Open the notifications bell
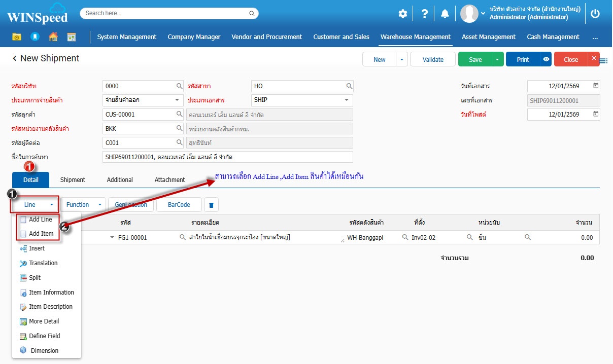Screen dimensions: 613x364 (445, 14)
